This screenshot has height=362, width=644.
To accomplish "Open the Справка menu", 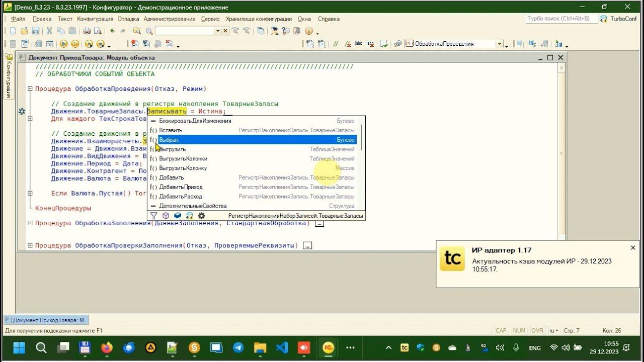I will tap(329, 19).
